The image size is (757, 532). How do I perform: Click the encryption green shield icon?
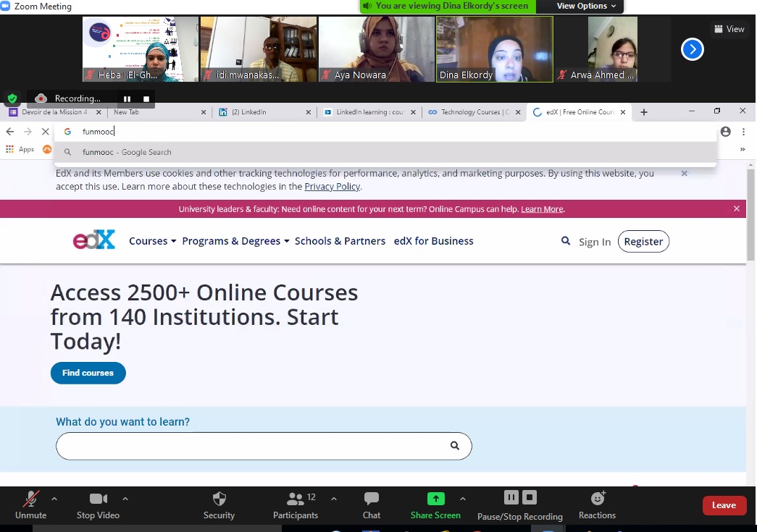pos(12,98)
